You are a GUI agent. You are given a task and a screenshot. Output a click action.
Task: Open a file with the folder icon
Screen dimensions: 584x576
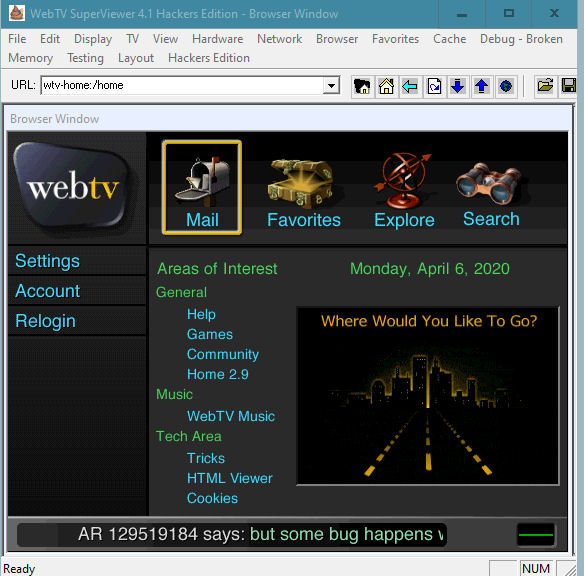point(545,86)
